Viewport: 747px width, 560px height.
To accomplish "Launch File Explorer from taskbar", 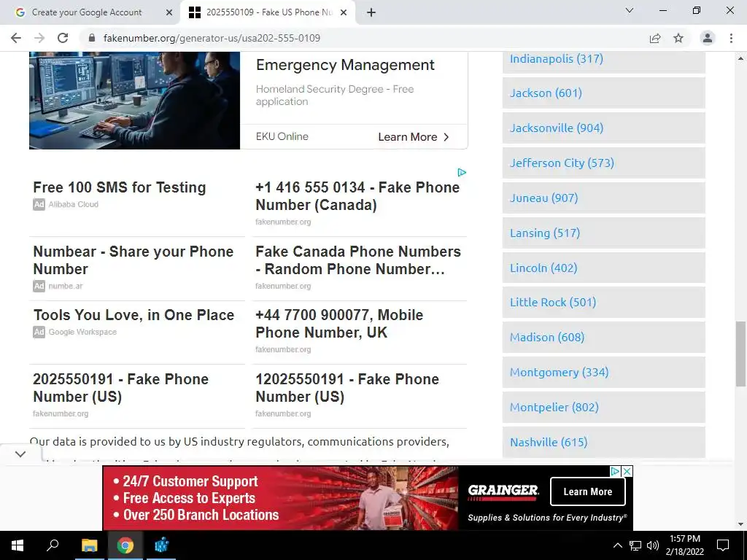I will click(89, 545).
